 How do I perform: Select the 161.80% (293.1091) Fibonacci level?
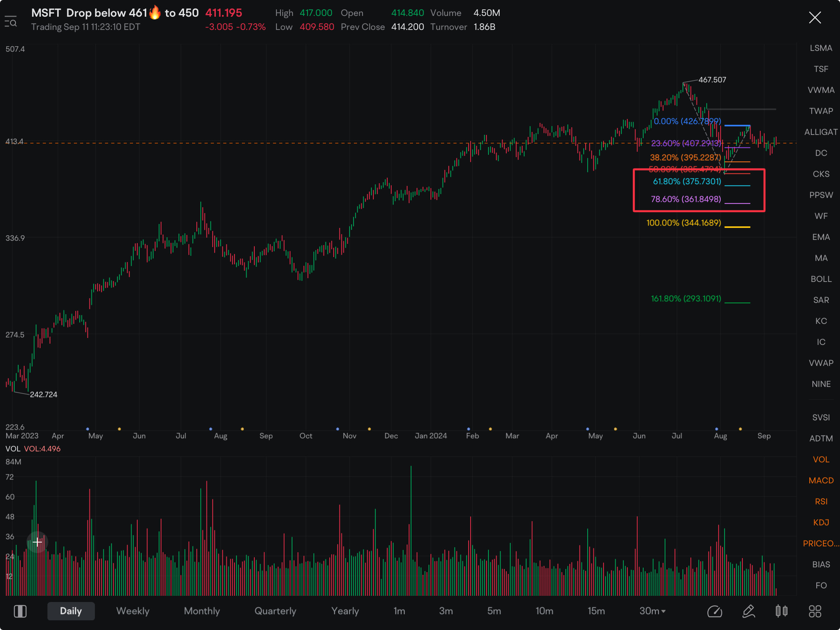[x=686, y=299]
